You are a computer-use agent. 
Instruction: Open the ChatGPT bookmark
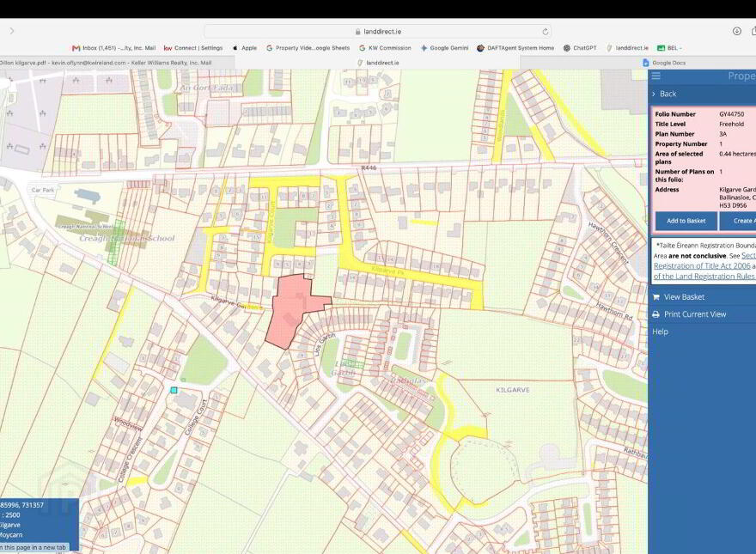click(x=580, y=48)
